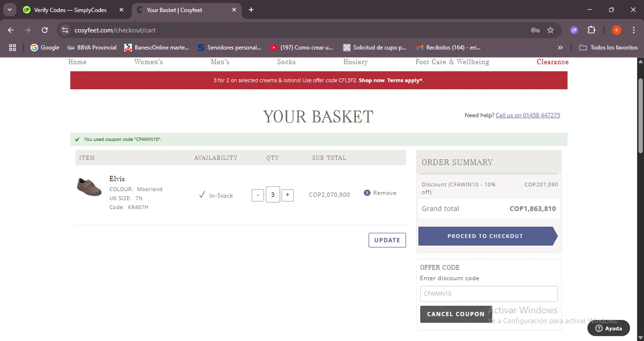The width and height of the screenshot is (644, 341).
Task: Click the discount code input field
Action: pyautogui.click(x=489, y=294)
